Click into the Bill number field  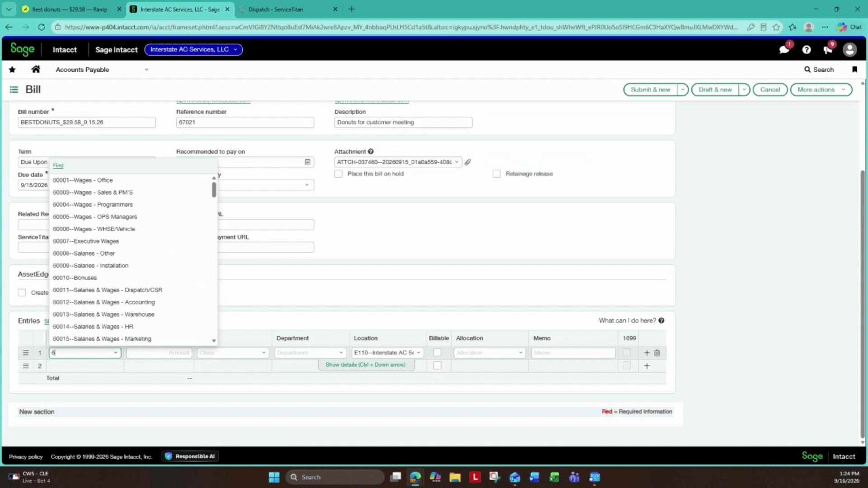[x=87, y=122]
